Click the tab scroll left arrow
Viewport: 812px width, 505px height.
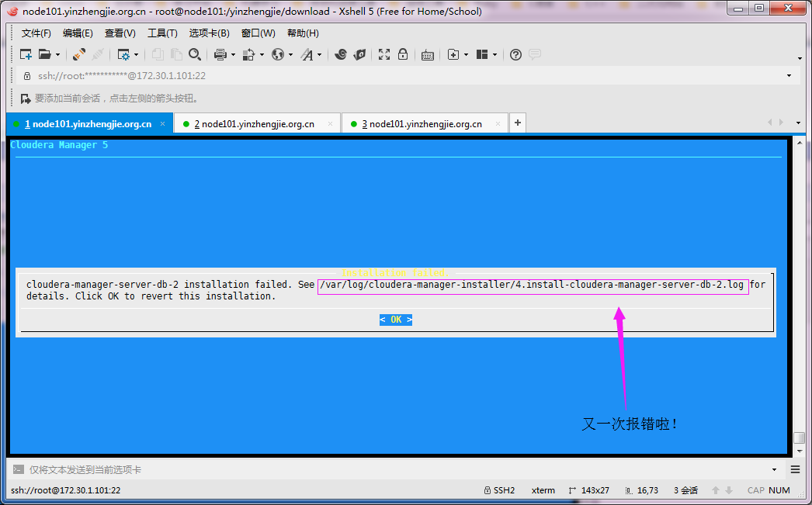click(x=769, y=123)
